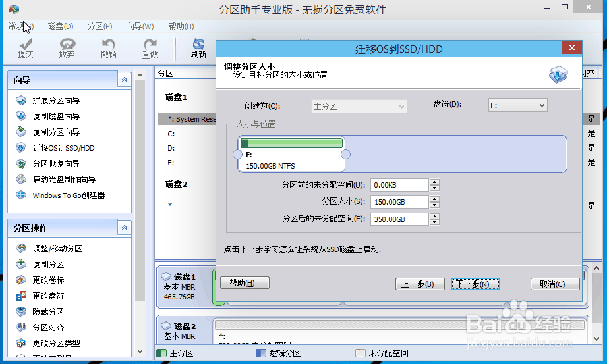
Task: Click the 分区 column header
Action: 165,74
